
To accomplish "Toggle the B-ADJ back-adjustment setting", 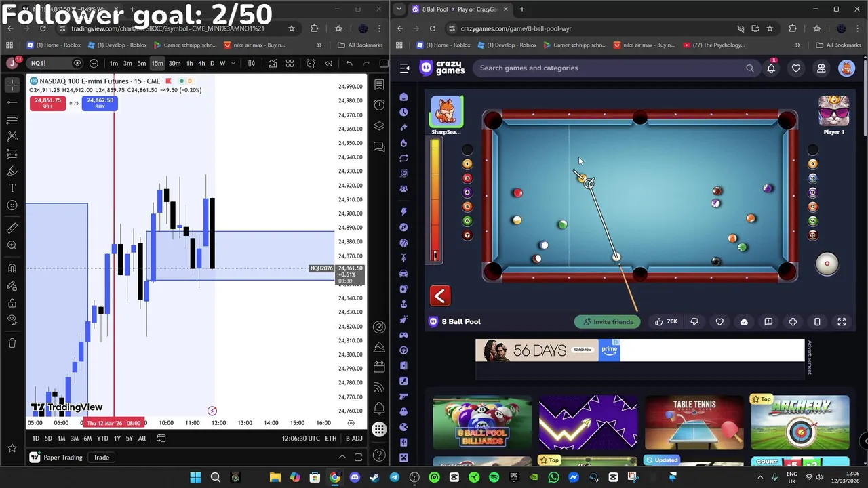I will (354, 439).
